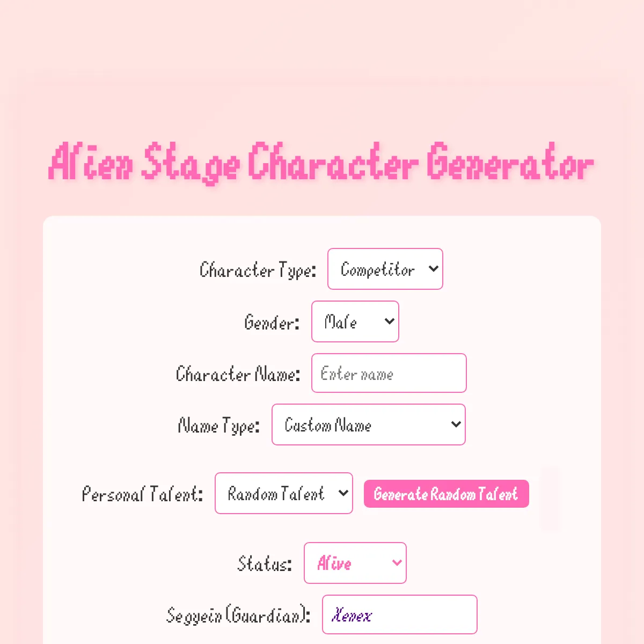Click the Segyein Guardian field containing Xenex

point(399,614)
